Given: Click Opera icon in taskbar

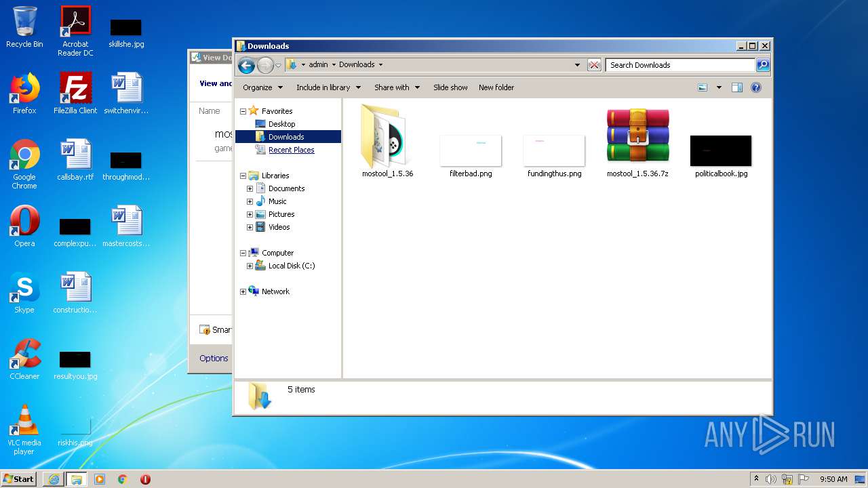Looking at the screenshot, I should (x=145, y=479).
